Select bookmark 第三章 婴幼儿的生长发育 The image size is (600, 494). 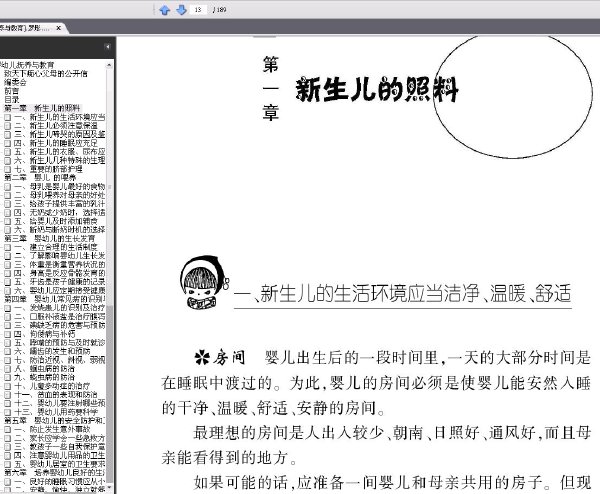[49, 238]
